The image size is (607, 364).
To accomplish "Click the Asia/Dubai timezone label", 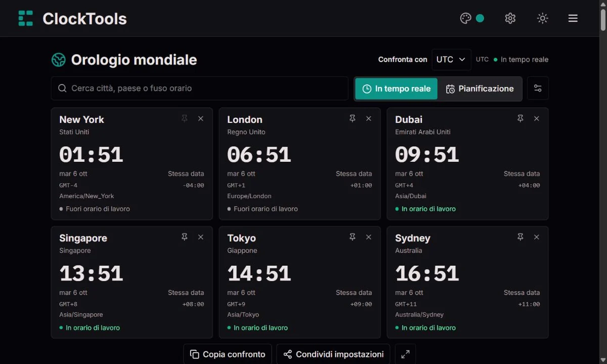I will pos(411,196).
